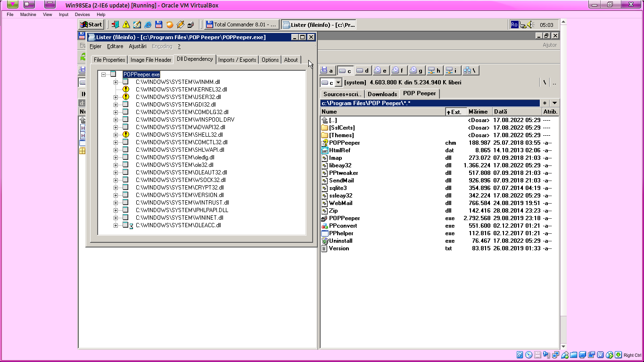Click the warning icon beside SHELL32.dll
The image size is (644, 362).
coord(126,134)
